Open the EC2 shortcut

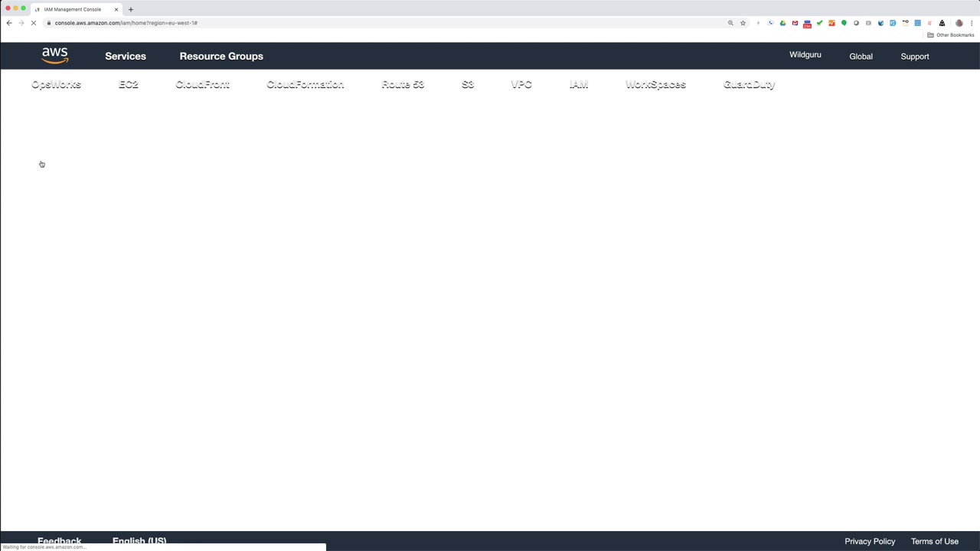129,84
